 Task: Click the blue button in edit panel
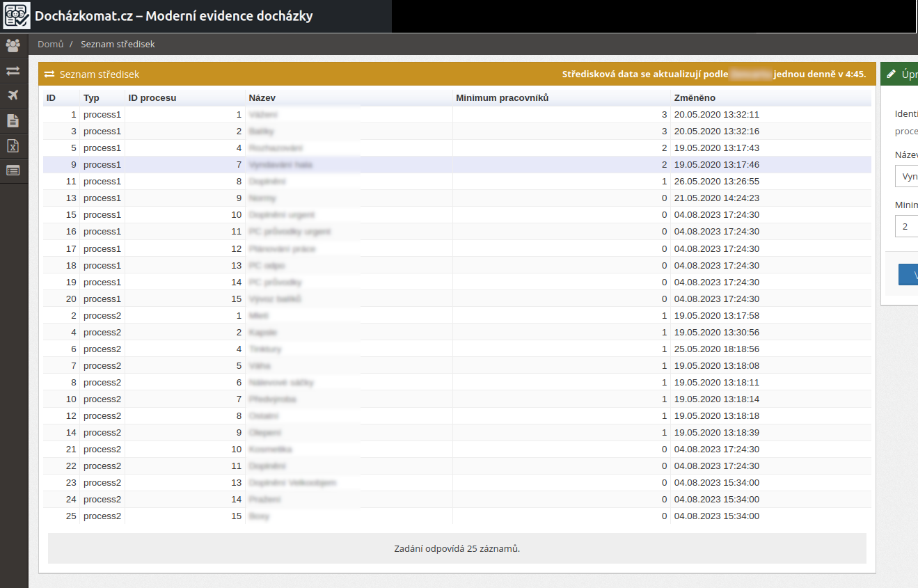tap(908, 274)
